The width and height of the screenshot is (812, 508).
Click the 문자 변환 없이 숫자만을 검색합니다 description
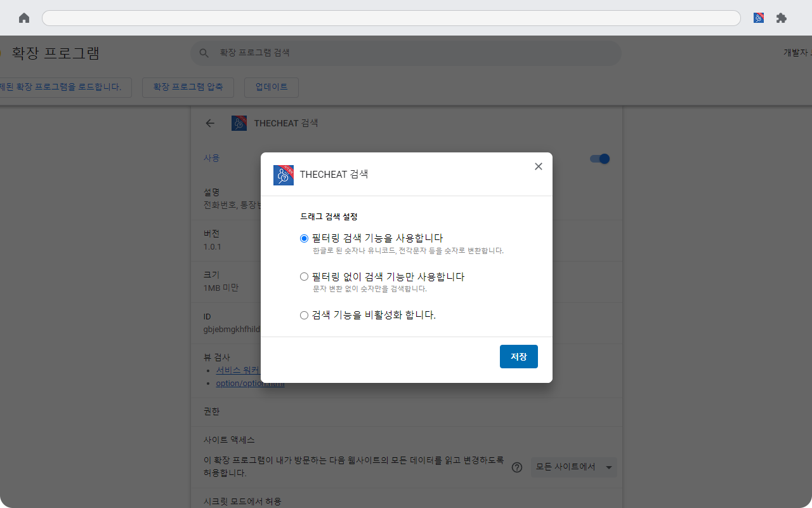(x=370, y=289)
